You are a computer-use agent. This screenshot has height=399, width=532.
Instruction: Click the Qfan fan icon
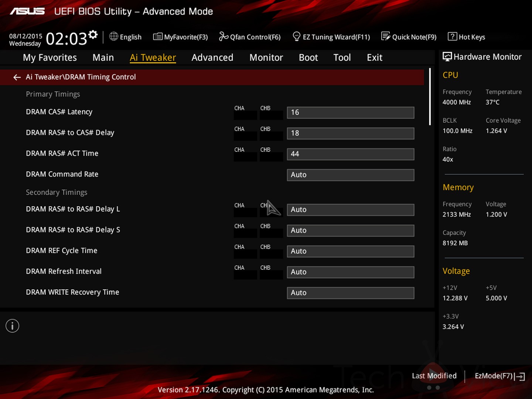[224, 36]
